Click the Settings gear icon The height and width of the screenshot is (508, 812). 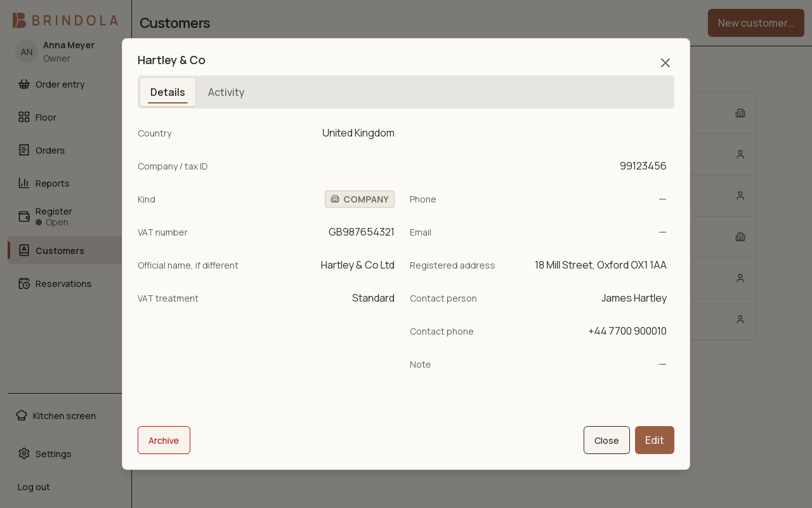pos(24,453)
